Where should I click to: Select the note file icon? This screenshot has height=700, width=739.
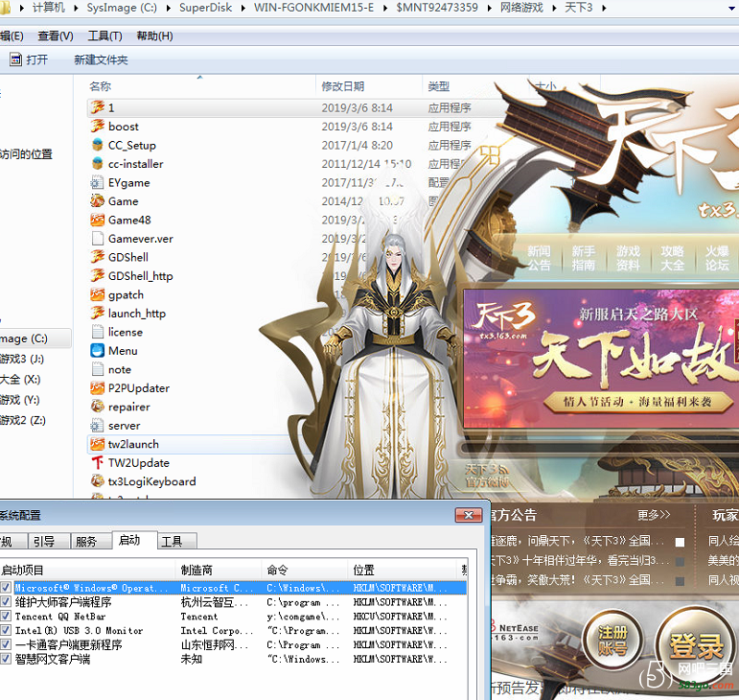(98, 369)
